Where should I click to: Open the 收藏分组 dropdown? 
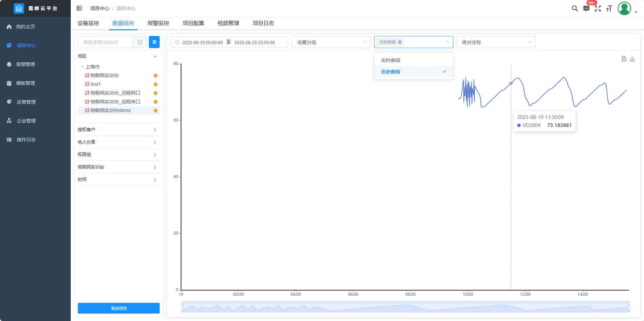point(331,42)
